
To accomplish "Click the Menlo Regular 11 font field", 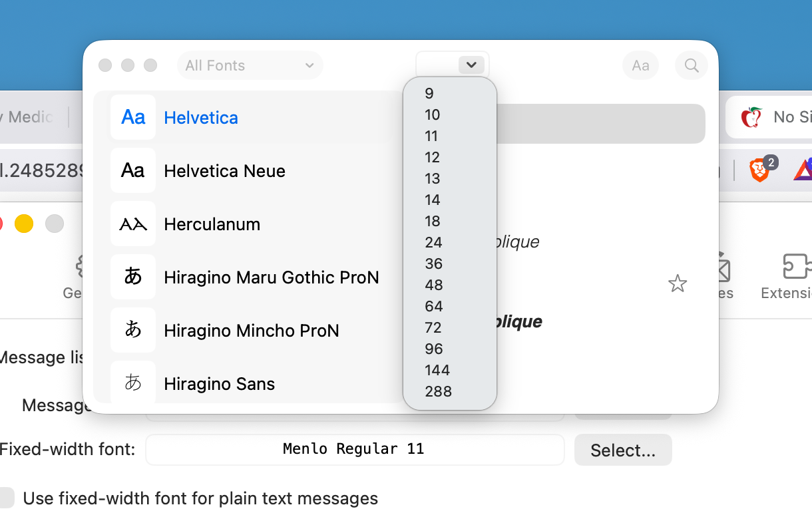I will [355, 449].
